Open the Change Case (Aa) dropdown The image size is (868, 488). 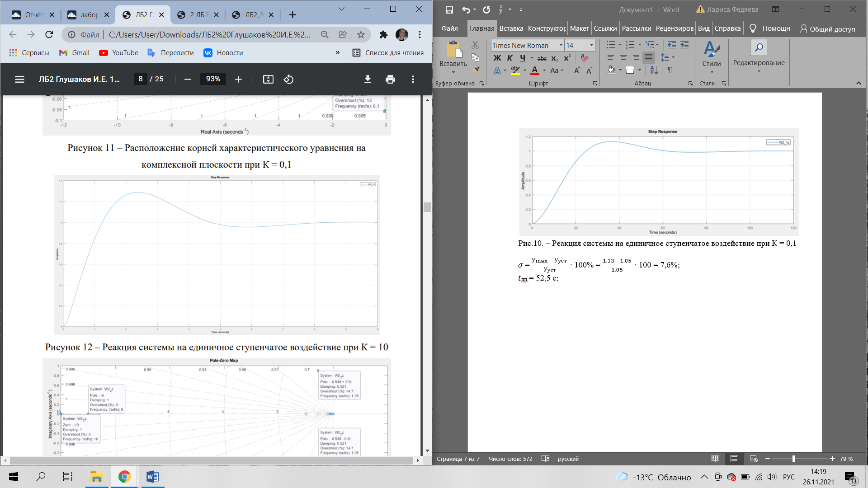(x=557, y=70)
